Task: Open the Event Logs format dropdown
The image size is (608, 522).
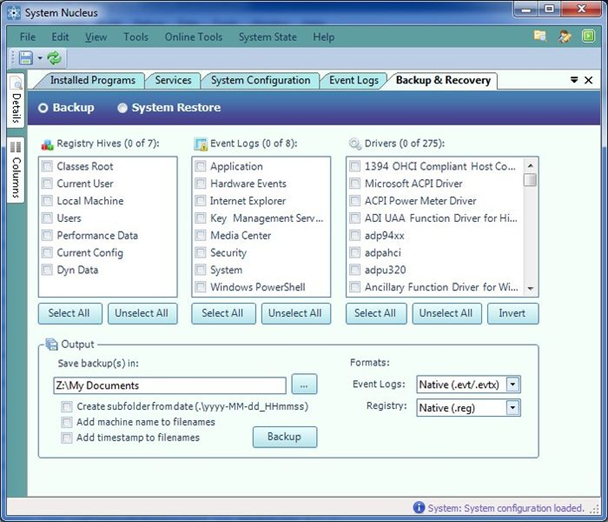Action: (513, 384)
